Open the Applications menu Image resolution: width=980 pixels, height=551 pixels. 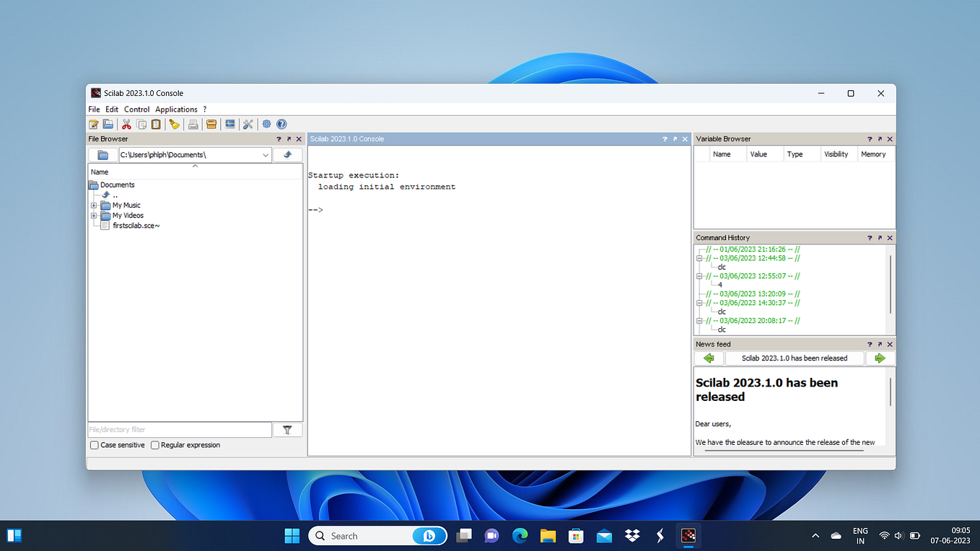[x=177, y=110]
